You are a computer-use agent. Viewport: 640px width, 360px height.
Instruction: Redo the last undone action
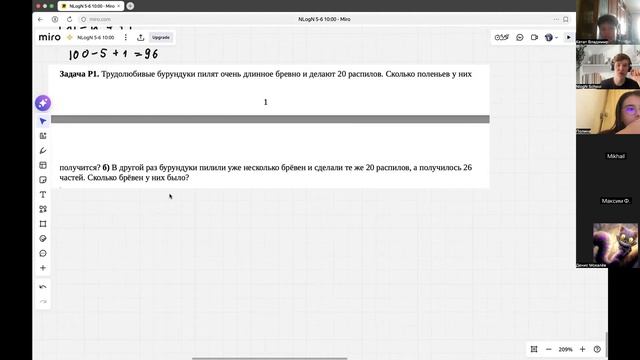[43, 302]
